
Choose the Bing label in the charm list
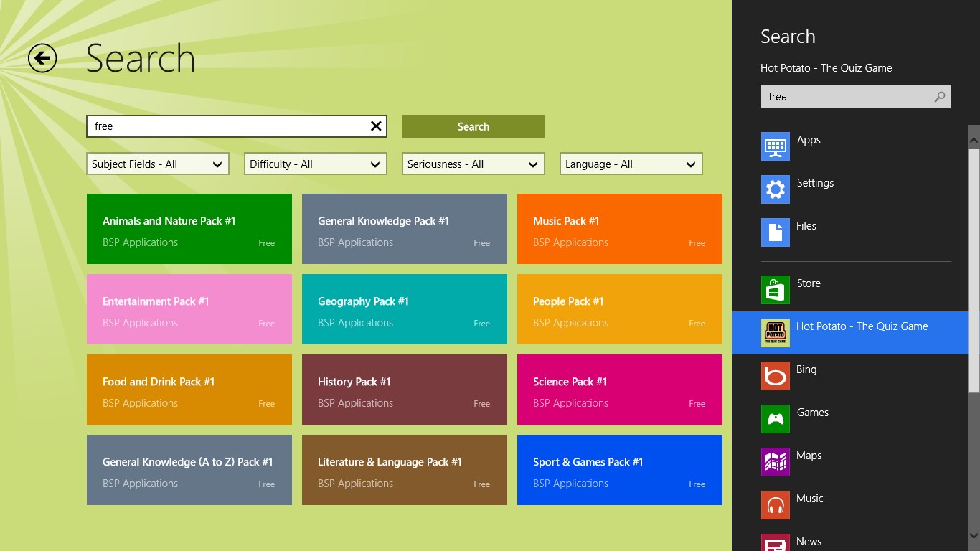806,369
